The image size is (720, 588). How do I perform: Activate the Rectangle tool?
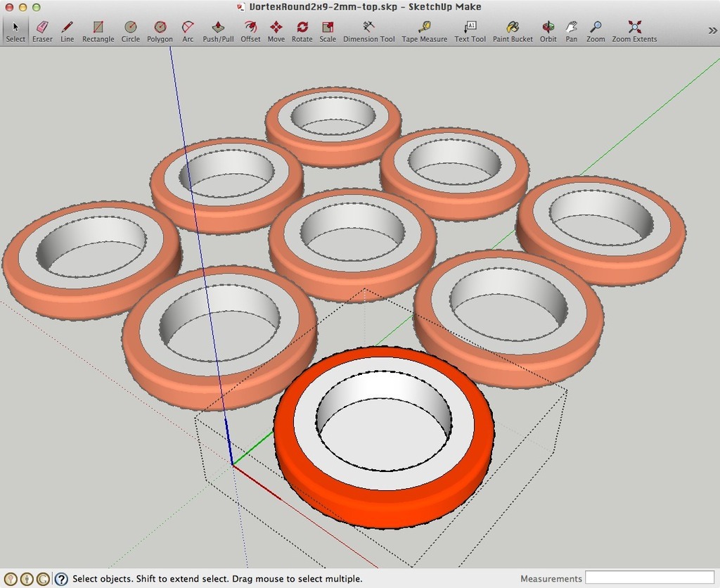tap(98, 31)
